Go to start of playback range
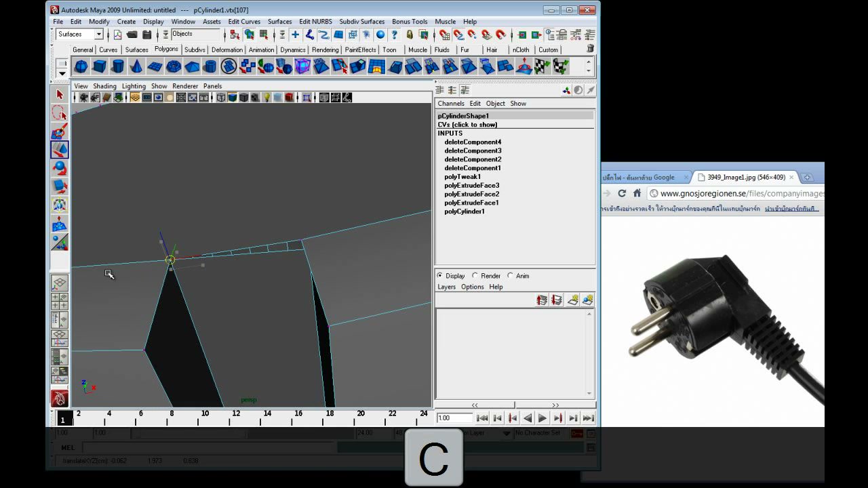Image resolution: width=868 pixels, height=488 pixels. (x=482, y=418)
